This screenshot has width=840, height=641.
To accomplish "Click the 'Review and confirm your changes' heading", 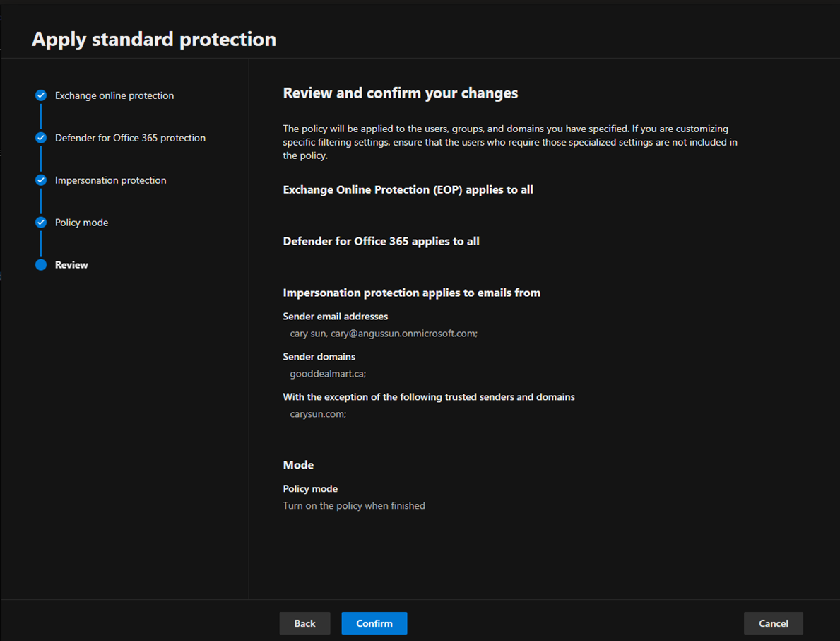I will click(400, 93).
